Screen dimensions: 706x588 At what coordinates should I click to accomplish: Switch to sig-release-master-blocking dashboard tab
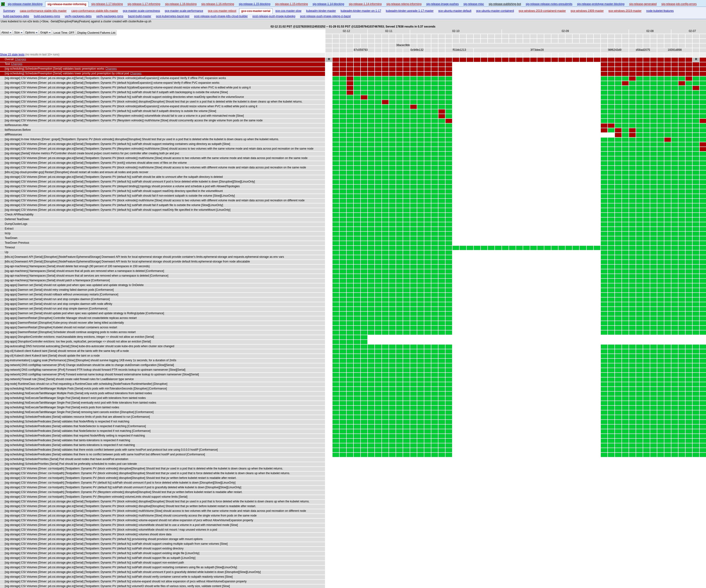(x=25, y=4)
